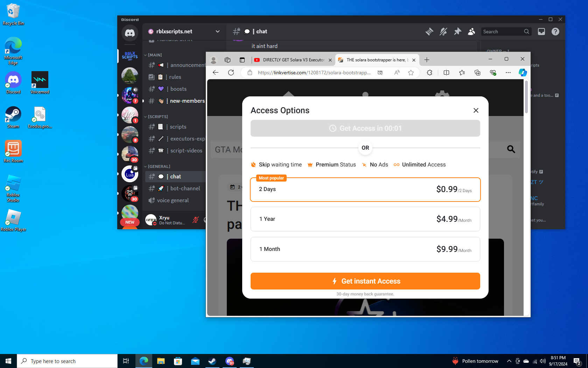Toggle member list icon in Discord

click(471, 32)
